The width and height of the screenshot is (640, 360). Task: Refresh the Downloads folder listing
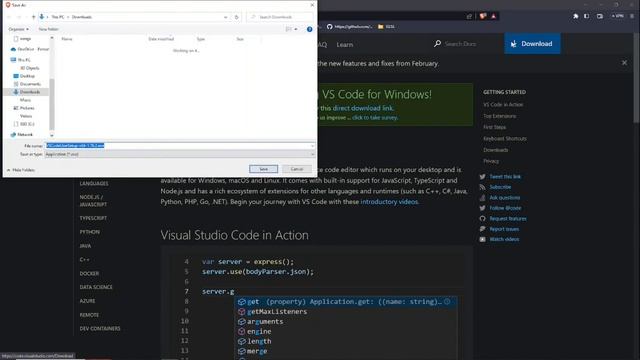point(236,17)
